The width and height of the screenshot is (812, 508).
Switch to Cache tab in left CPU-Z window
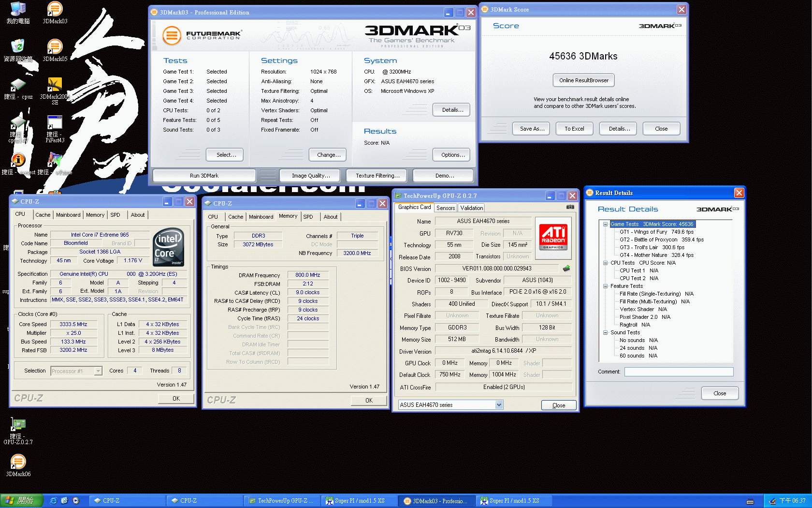pos(43,215)
